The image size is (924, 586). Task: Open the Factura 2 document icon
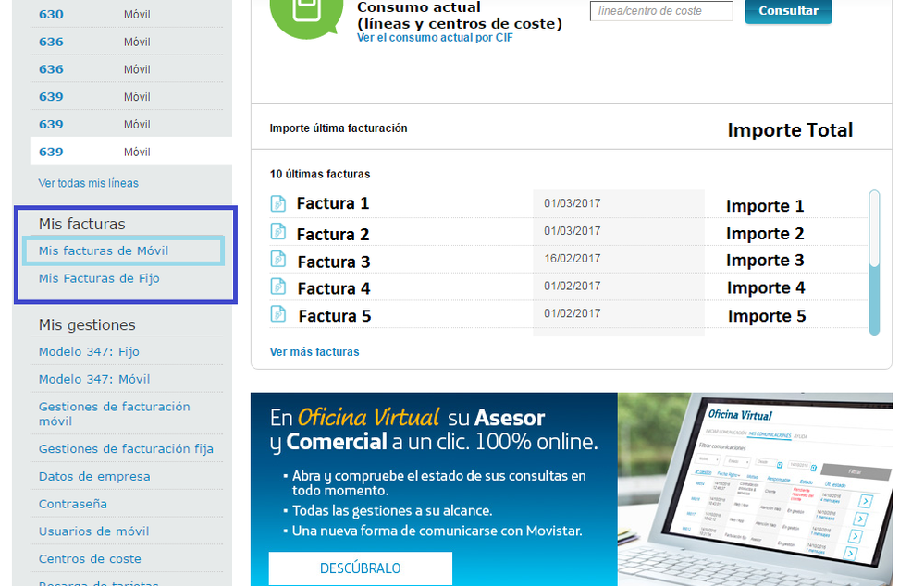pyautogui.click(x=278, y=231)
